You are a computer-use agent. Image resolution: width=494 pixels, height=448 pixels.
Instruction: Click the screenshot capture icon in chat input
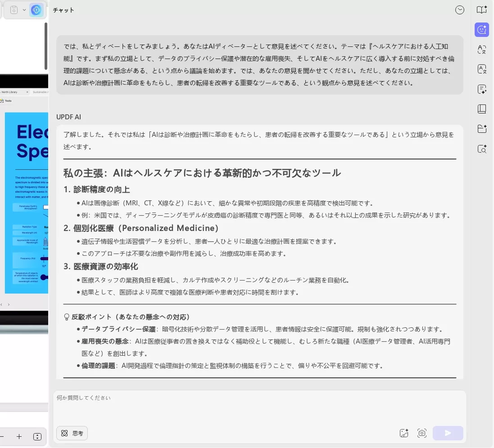[x=422, y=433]
